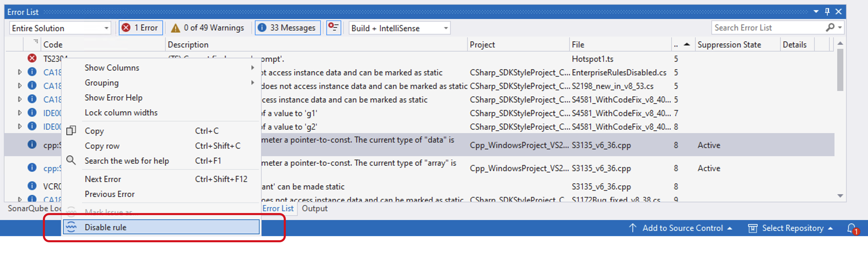Open the notifications bell icon

(x=852, y=228)
